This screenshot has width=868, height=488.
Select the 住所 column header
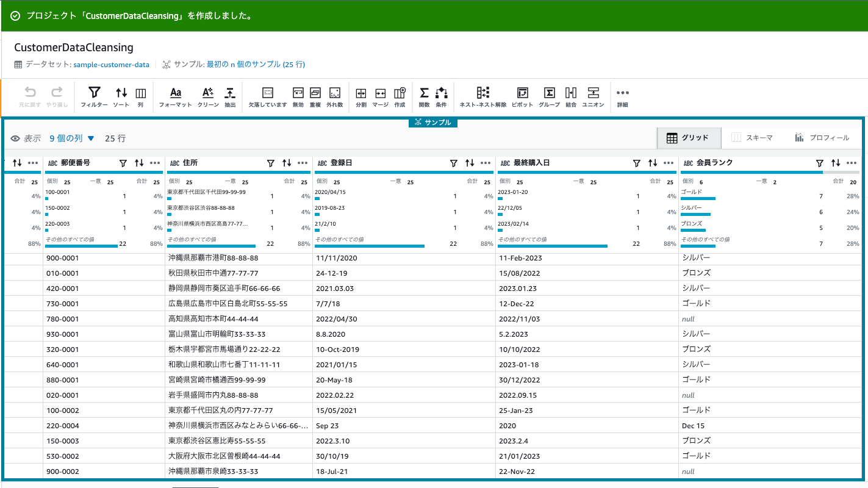[x=190, y=163]
